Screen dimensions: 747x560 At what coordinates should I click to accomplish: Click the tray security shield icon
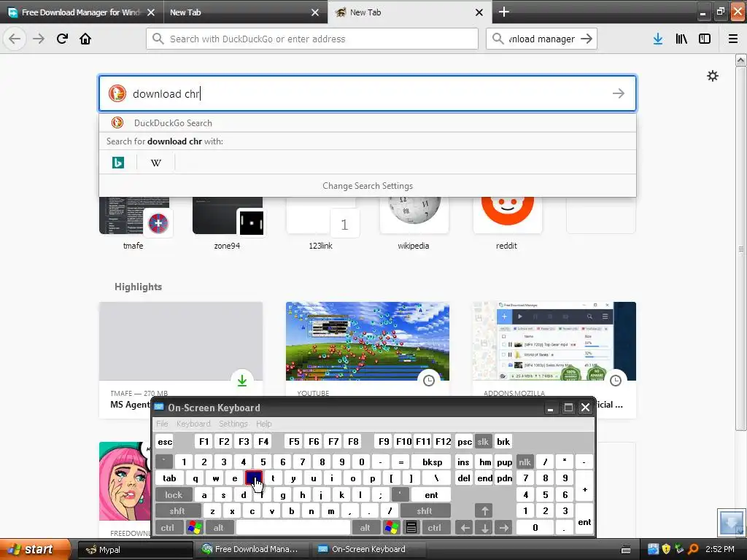666,549
